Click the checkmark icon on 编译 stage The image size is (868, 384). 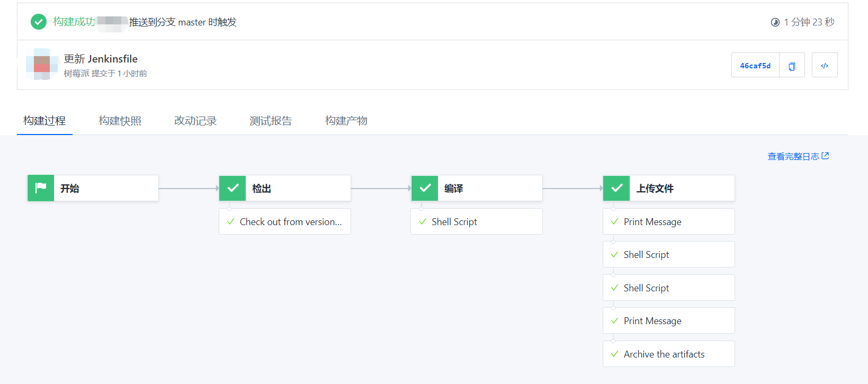pos(425,188)
